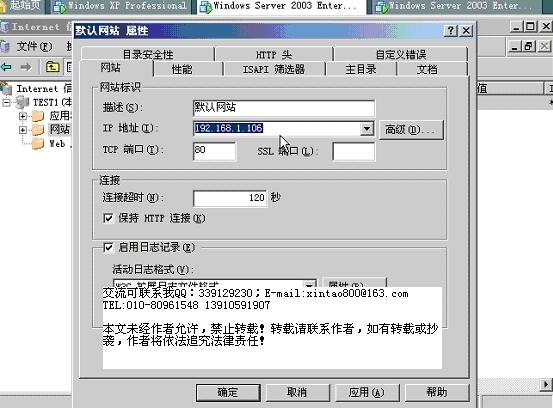Expand the 网站 tree node plus sign
The image size is (553, 408).
click(23, 130)
